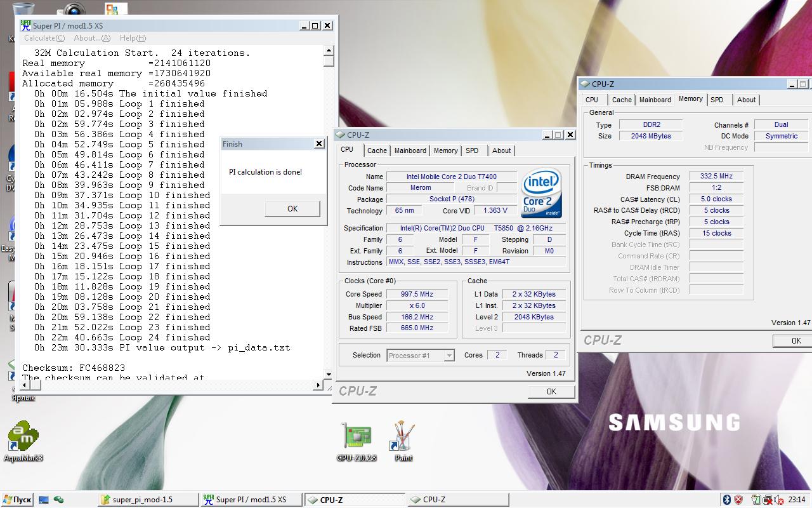The image size is (812, 508).
Task: Open the webcam desktop icon
Action: tap(74, 9)
